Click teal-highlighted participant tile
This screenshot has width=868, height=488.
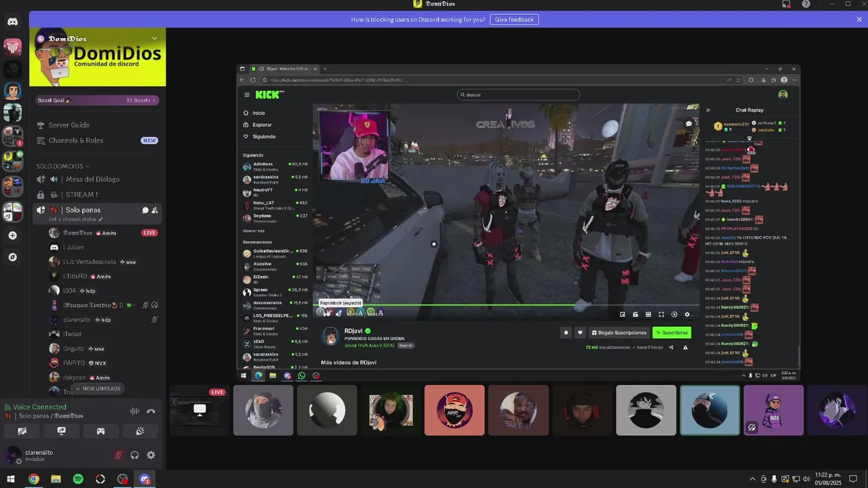(710, 410)
